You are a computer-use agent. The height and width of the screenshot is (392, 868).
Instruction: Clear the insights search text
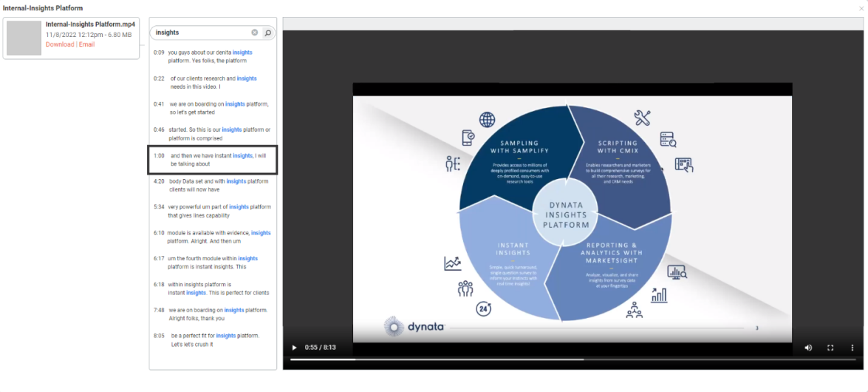(255, 33)
